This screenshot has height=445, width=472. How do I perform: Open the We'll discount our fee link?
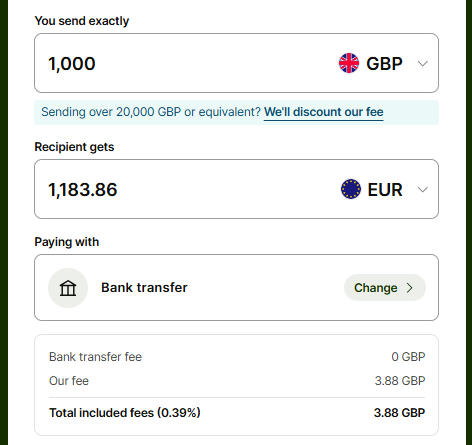coord(324,112)
